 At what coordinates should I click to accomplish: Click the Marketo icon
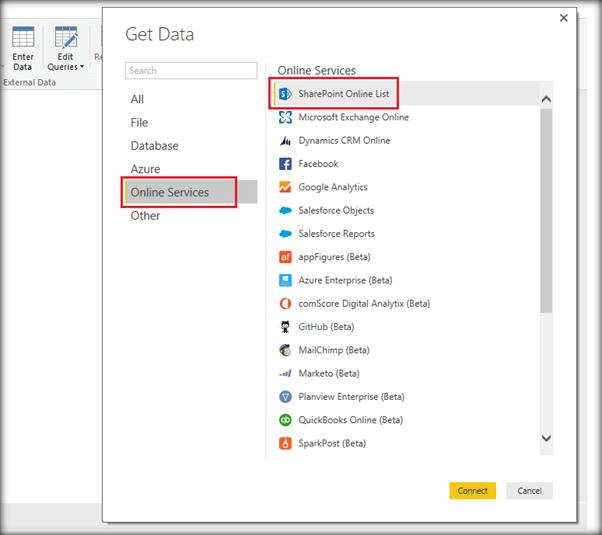click(x=285, y=373)
